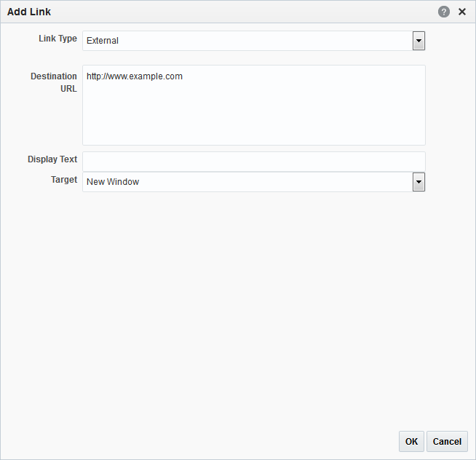
Task: Click the Destination URL label
Action: pos(54,82)
